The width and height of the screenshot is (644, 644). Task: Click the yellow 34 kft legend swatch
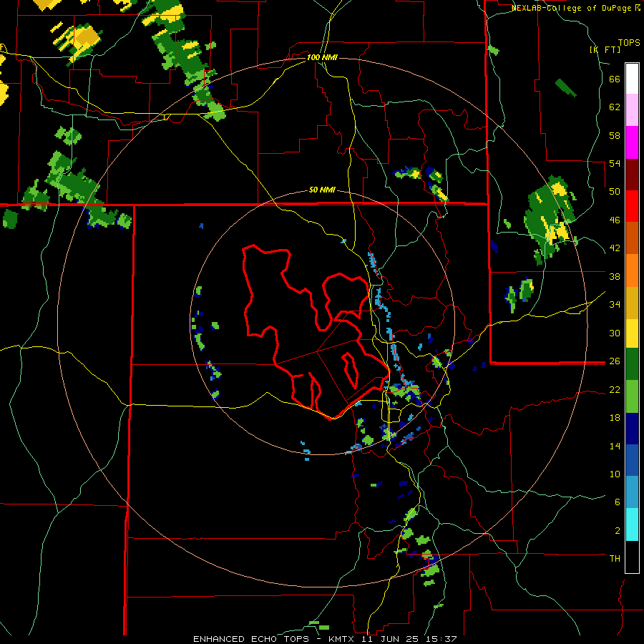tap(632, 333)
